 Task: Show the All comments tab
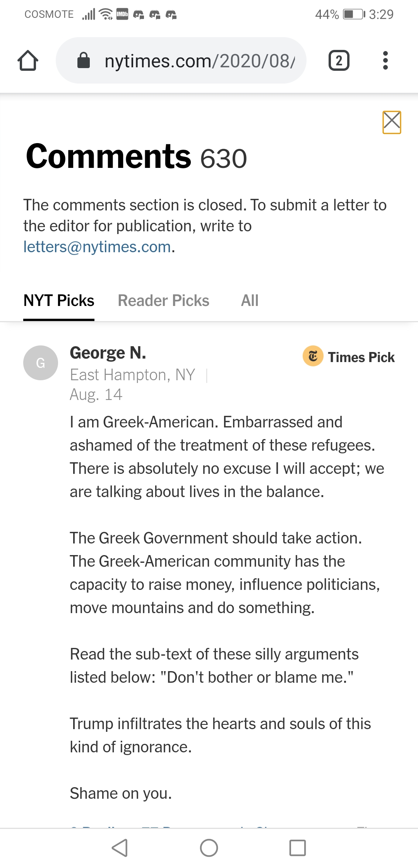tap(250, 301)
